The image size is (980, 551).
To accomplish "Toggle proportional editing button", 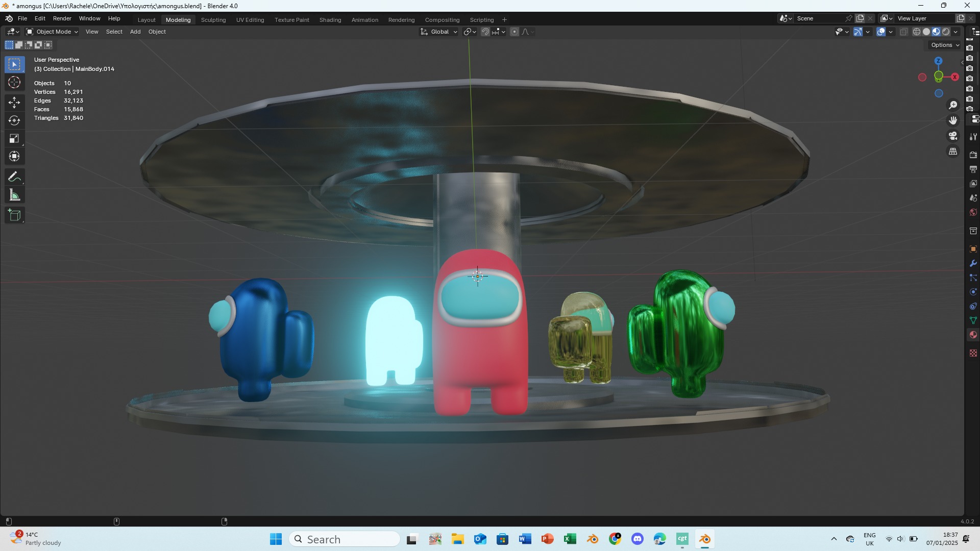I will [x=514, y=32].
